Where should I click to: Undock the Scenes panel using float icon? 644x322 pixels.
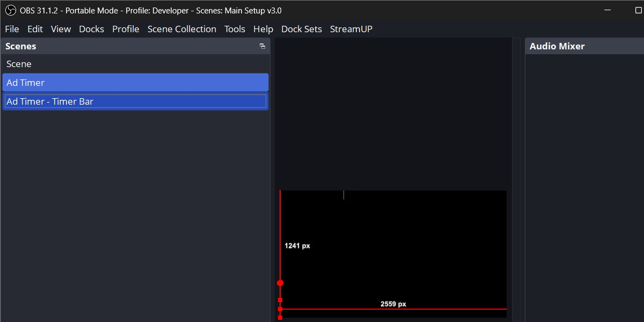pyautogui.click(x=262, y=47)
